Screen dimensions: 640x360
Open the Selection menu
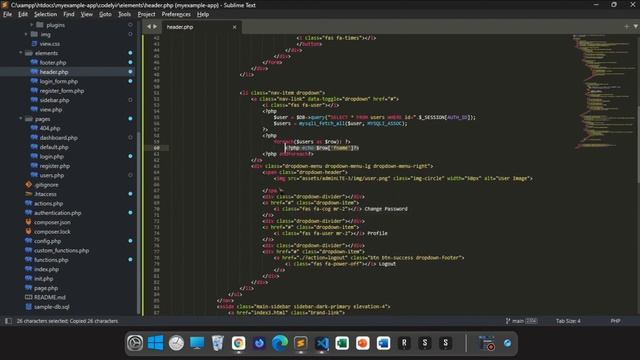[x=45, y=14]
